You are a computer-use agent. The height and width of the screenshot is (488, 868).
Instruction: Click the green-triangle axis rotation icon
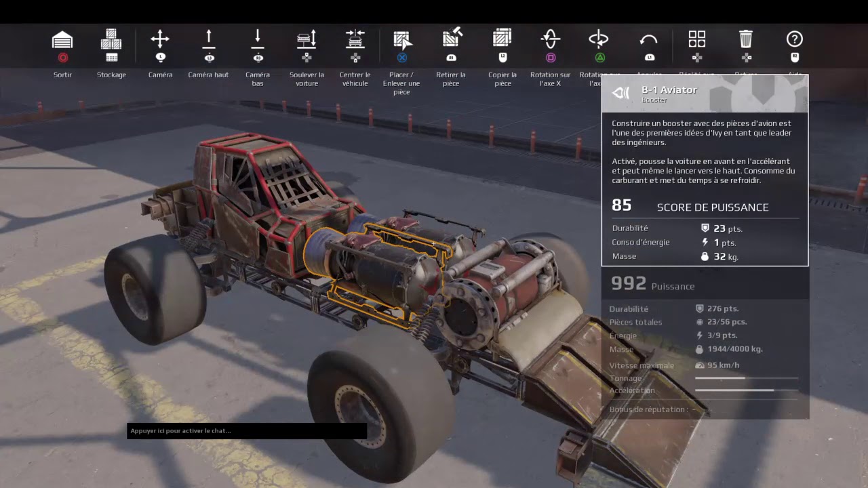click(x=599, y=39)
